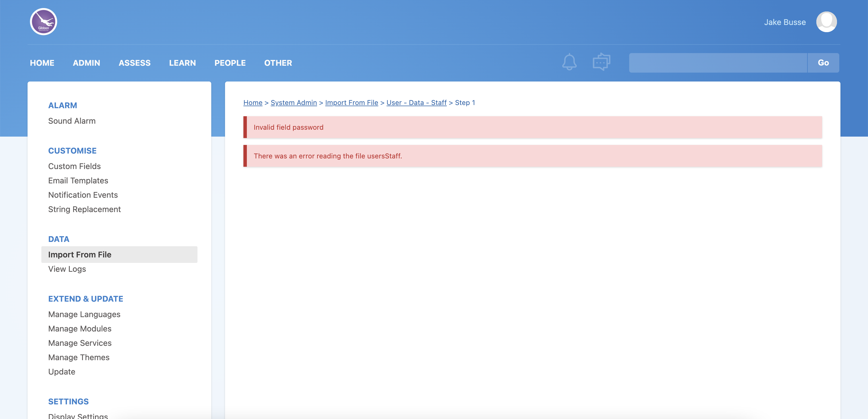Open the LEARN menu
Screen dimensions: 868x419
tap(182, 63)
